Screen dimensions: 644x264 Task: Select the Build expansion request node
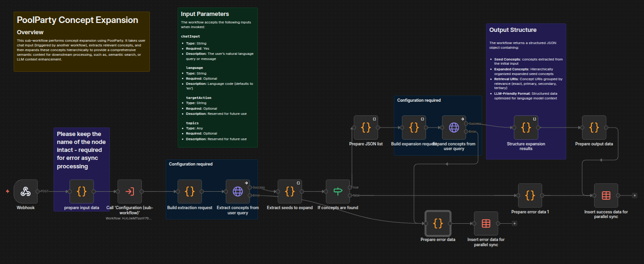(x=414, y=128)
